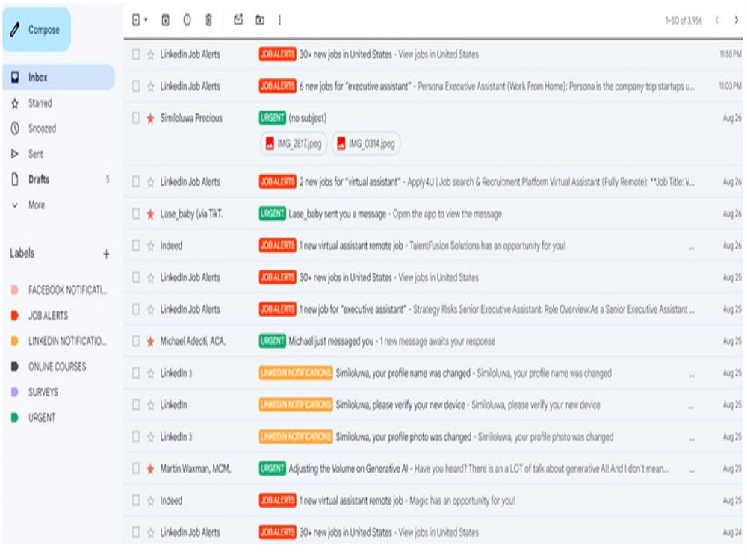Viewport: 747px width, 560px height.
Task: Expand the trimmed-content dots on TalentFusion email
Action: 691,248
